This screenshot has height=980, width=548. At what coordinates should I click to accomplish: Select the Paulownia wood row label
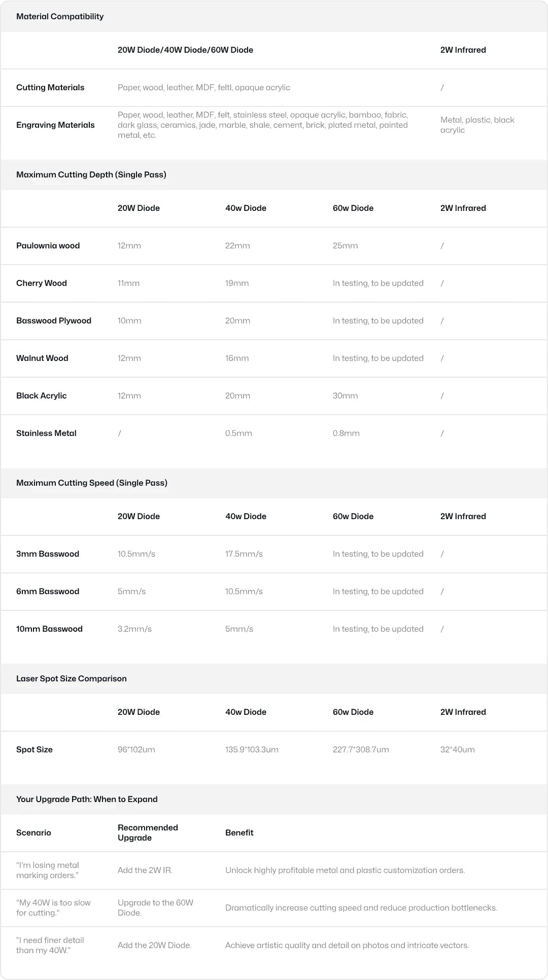pos(48,245)
